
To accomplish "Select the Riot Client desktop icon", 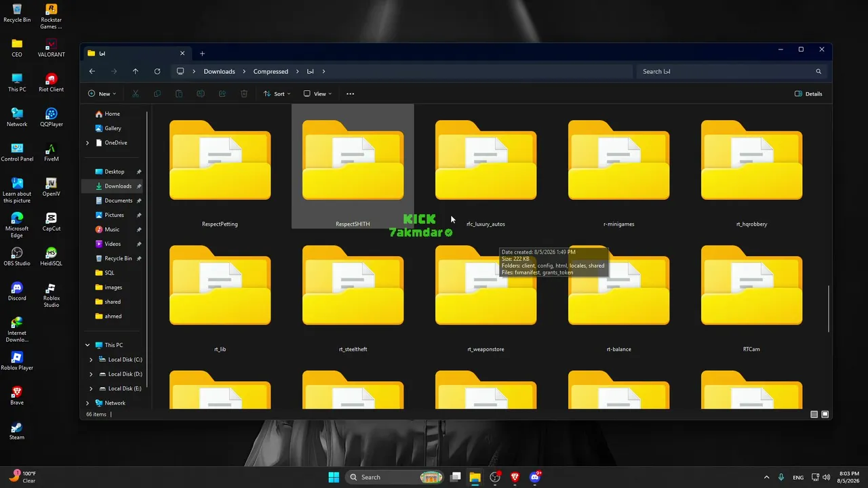I will [51, 83].
